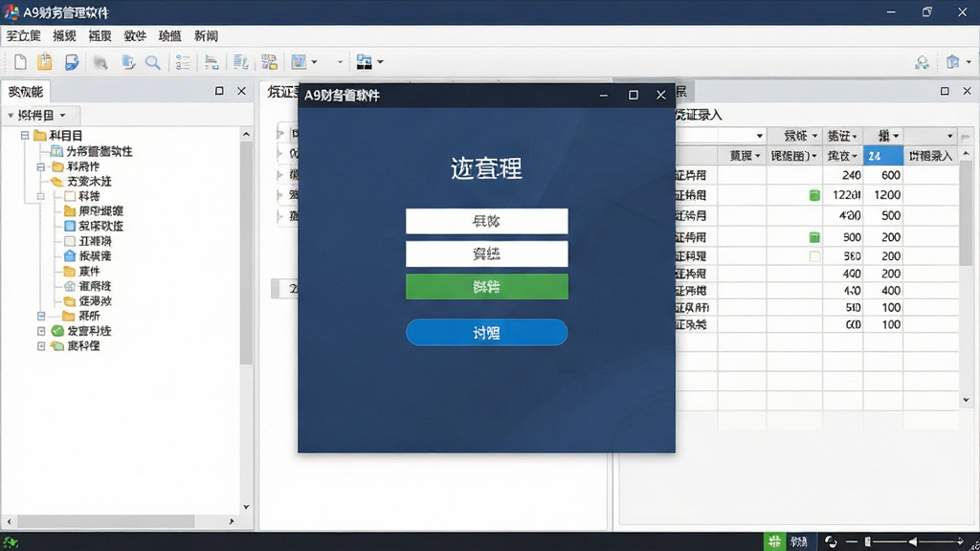
Task: Click the cell showing 240
Action: click(843, 175)
